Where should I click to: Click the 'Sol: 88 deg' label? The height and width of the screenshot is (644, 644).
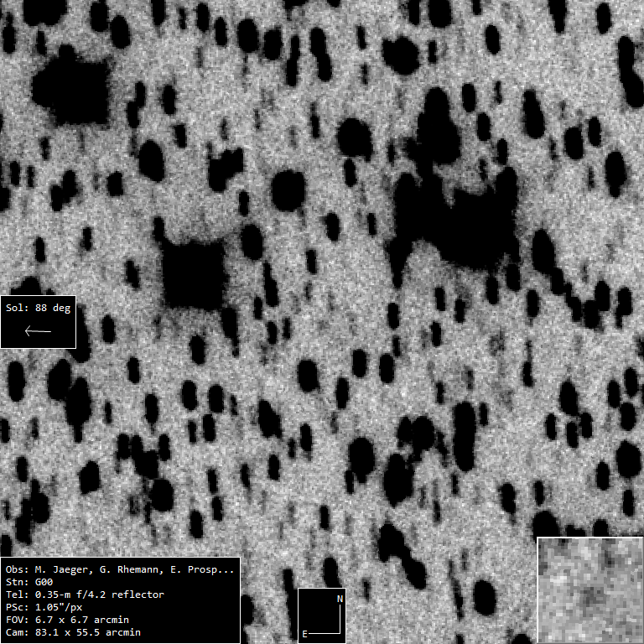[39, 308]
